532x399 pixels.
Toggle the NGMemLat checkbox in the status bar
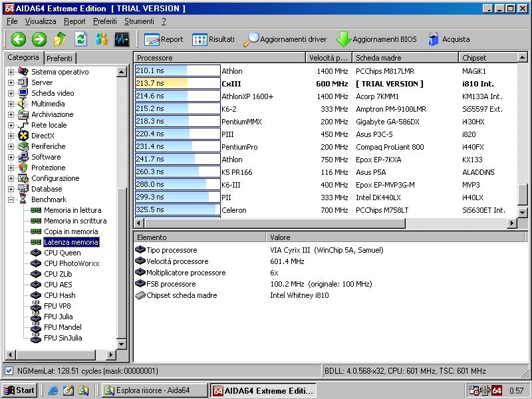(x=9, y=370)
